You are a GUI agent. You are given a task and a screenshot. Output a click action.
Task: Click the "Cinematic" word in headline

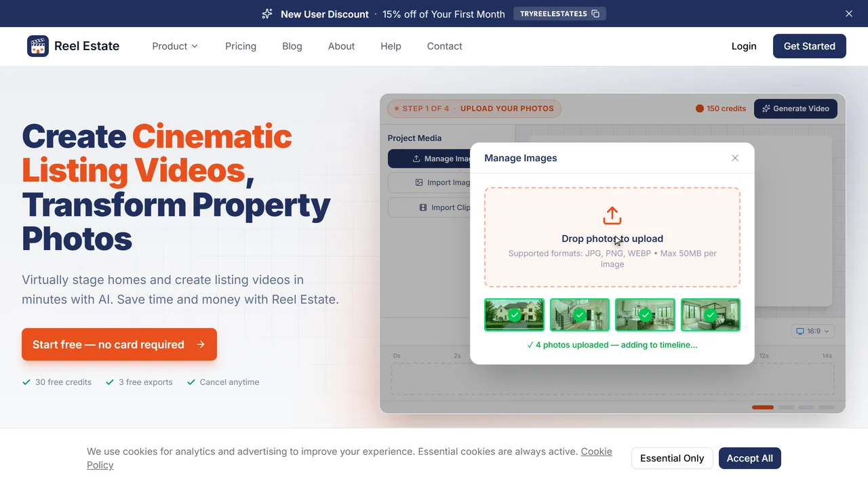[212, 136]
